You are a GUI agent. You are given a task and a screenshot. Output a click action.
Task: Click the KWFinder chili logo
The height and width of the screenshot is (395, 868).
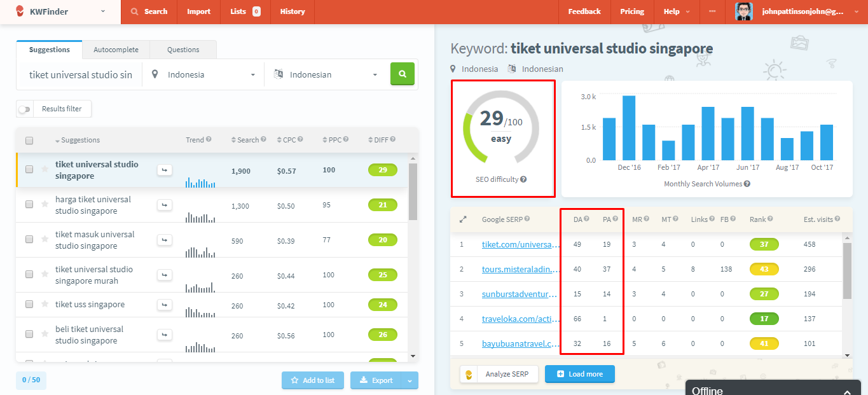click(x=18, y=11)
